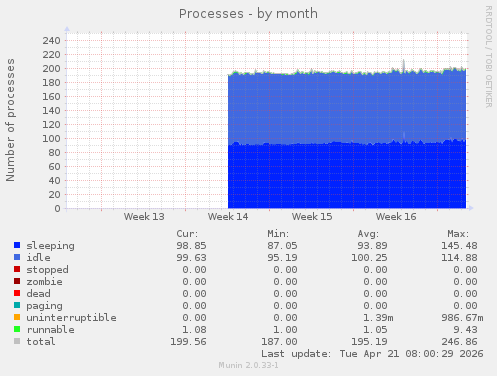This screenshot has width=497, height=376.
Task: Click sleeping minimum value 87.05
Action: coord(282,246)
